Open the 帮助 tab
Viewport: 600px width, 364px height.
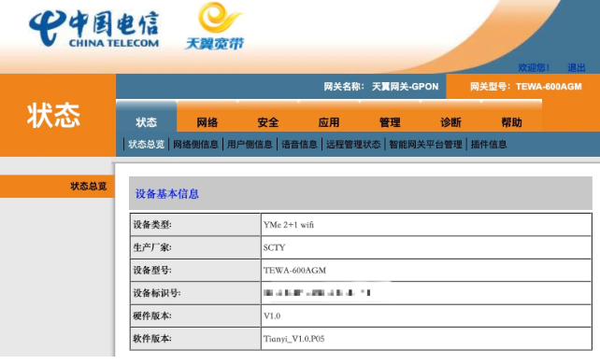click(511, 122)
